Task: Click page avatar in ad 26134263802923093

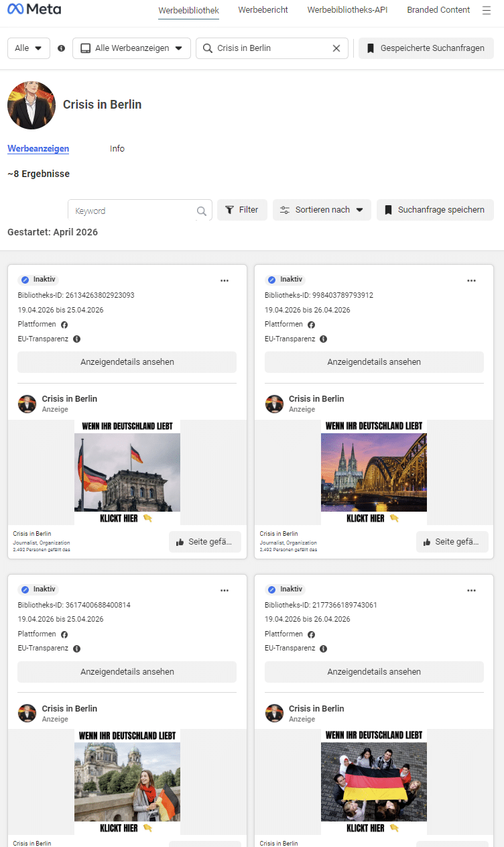Action: [x=27, y=404]
